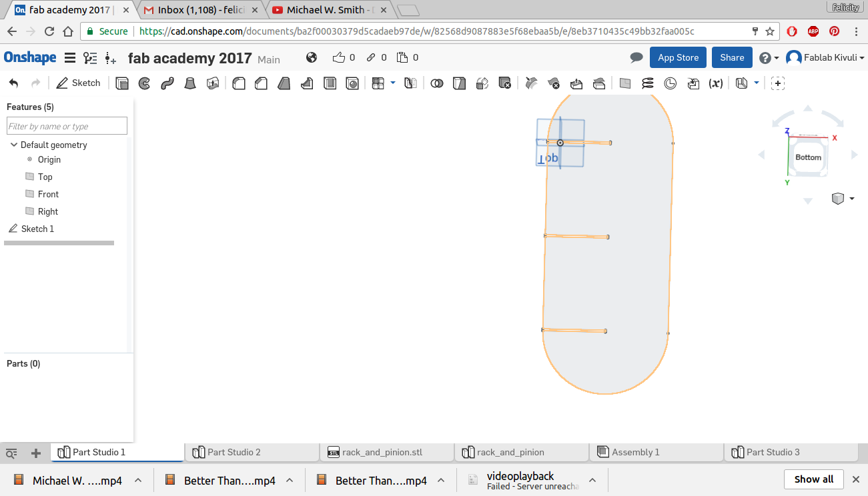
Task: Open the Onshape hamburger menu
Action: 70,58
